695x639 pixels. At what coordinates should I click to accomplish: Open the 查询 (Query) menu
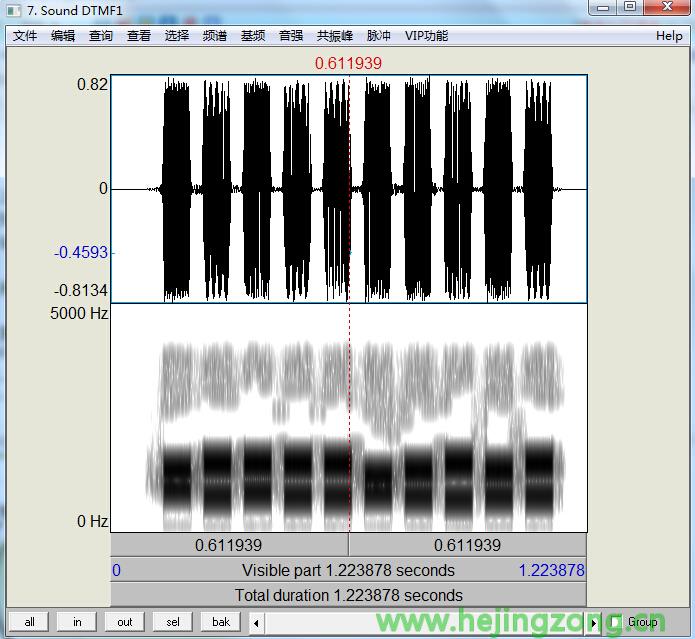pyautogui.click(x=101, y=36)
